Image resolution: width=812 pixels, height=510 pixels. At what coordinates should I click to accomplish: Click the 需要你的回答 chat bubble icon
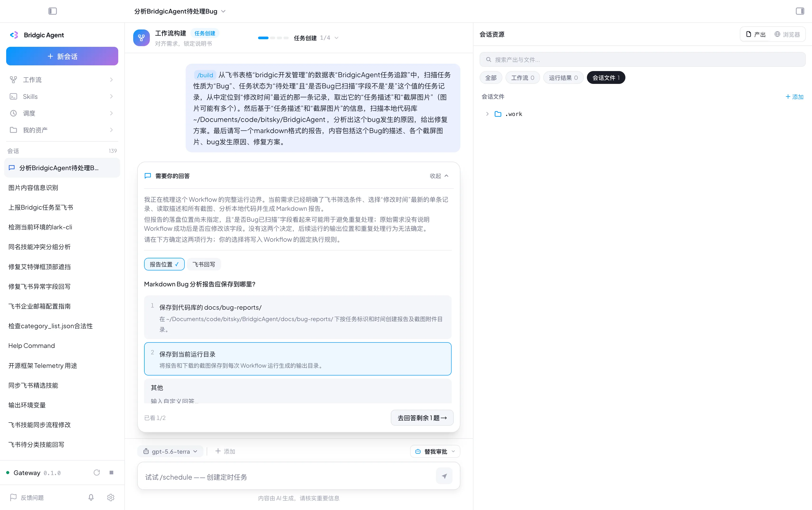148,176
